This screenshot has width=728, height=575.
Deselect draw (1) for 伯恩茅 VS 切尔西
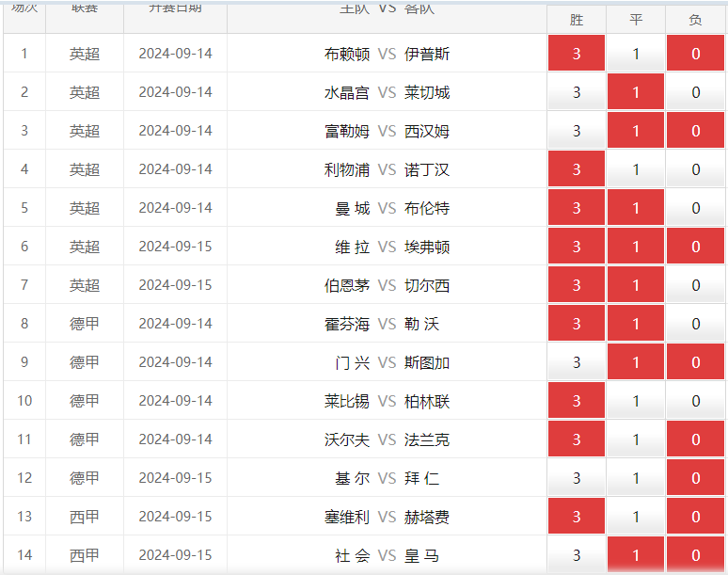(x=636, y=284)
